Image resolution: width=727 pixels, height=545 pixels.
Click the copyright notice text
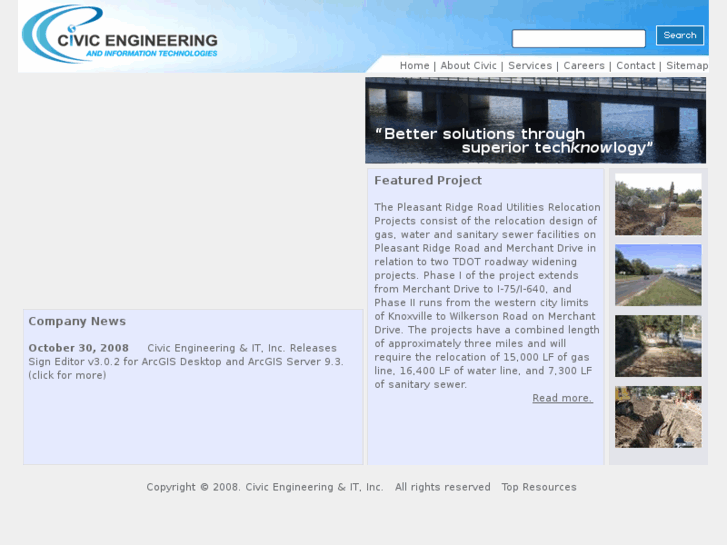coord(265,487)
